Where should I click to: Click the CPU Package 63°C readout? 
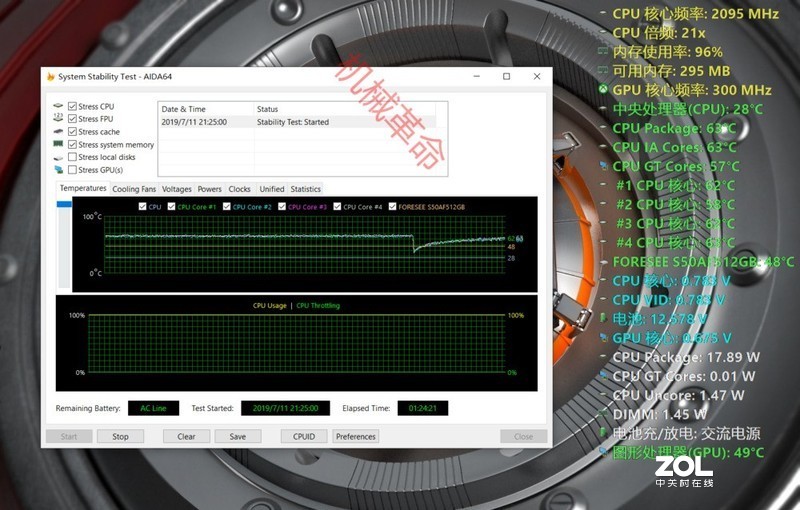674,128
